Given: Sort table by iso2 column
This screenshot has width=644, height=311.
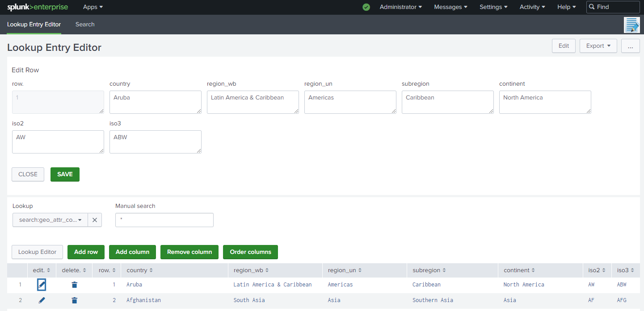Looking at the screenshot, I should pos(597,270).
